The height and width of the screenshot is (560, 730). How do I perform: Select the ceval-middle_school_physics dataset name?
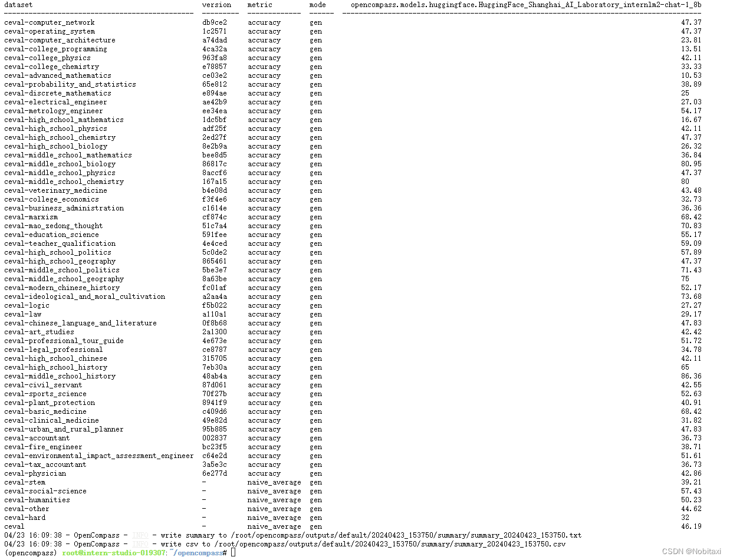click(60, 173)
